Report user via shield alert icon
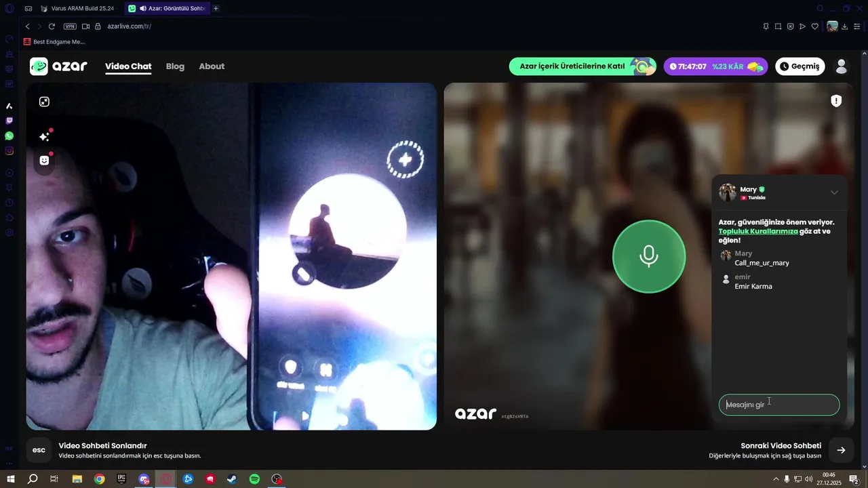This screenshot has width=868, height=488. pos(836,101)
